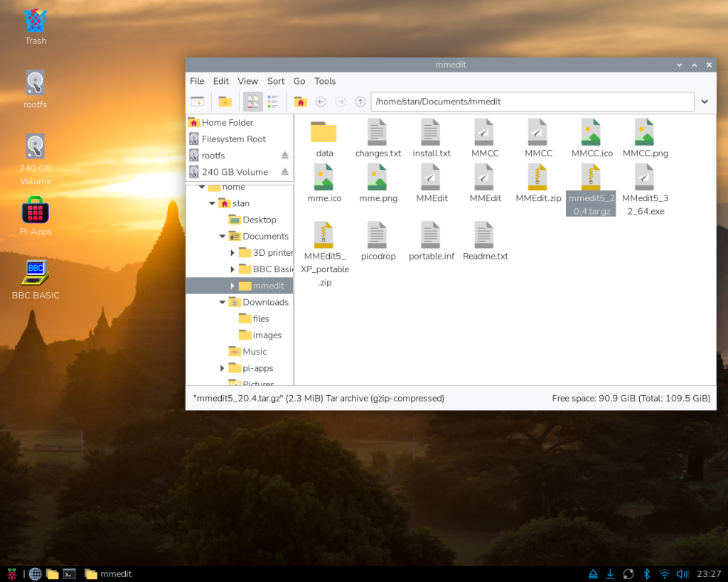Click the location path text field

pyautogui.click(x=533, y=102)
